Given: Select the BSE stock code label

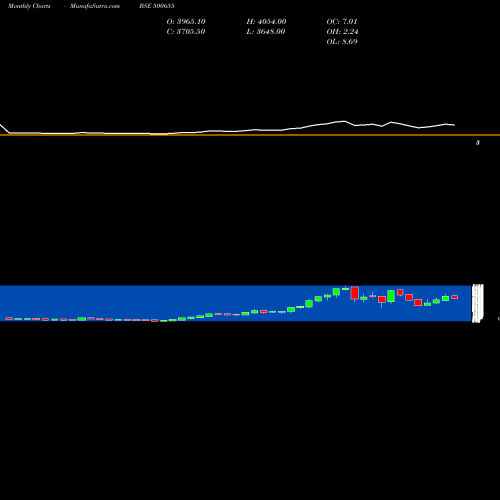Looking at the screenshot, I should pos(157,6).
